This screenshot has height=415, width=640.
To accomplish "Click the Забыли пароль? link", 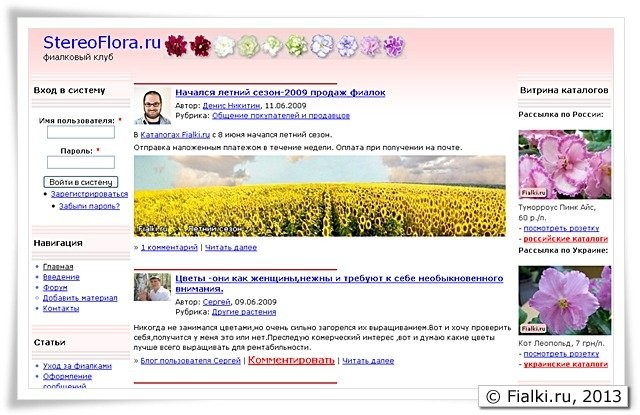I will click(x=89, y=206).
